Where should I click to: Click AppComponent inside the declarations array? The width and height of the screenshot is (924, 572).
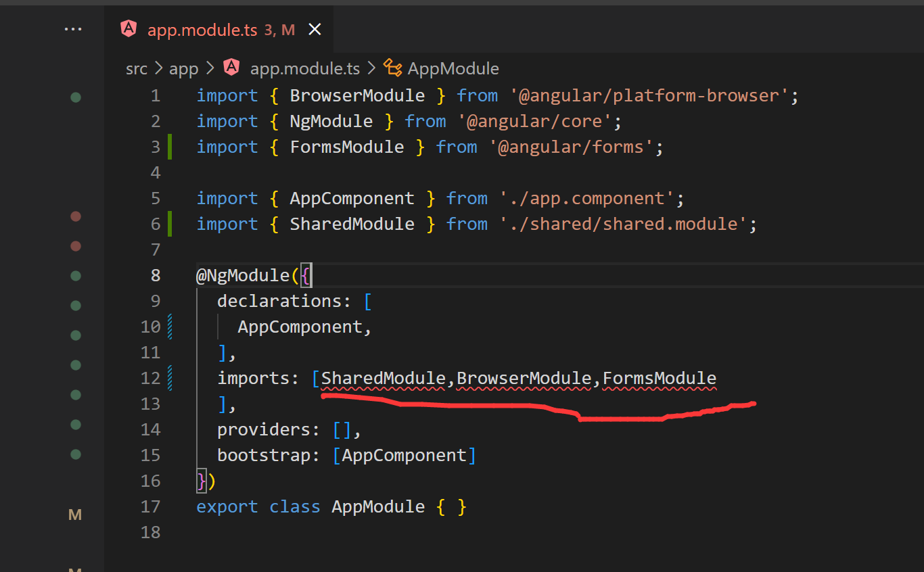[x=300, y=327]
